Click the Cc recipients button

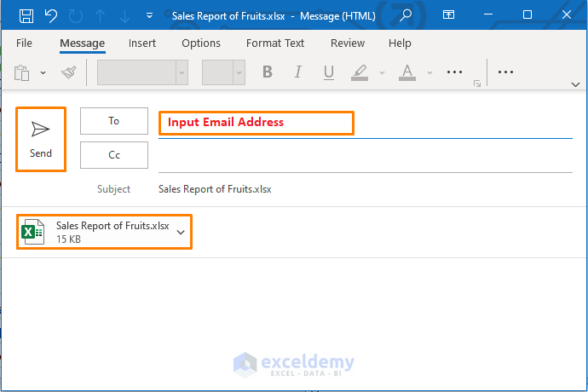(113, 155)
